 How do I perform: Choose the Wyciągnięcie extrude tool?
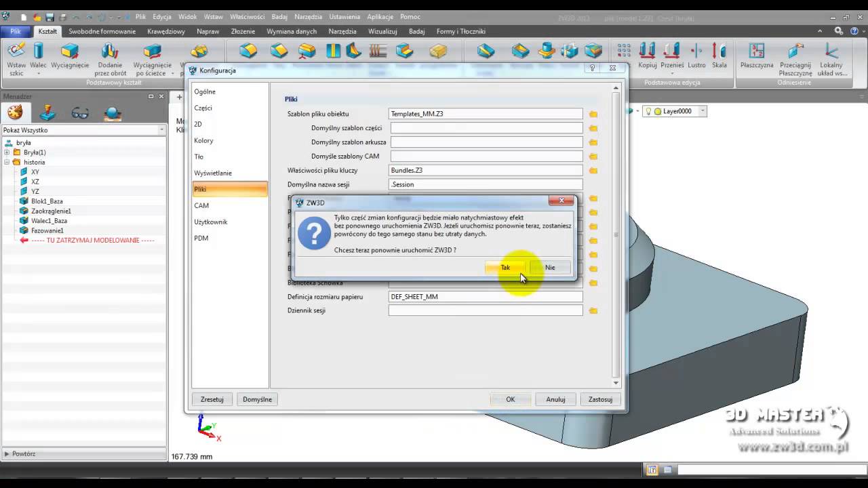[70, 56]
